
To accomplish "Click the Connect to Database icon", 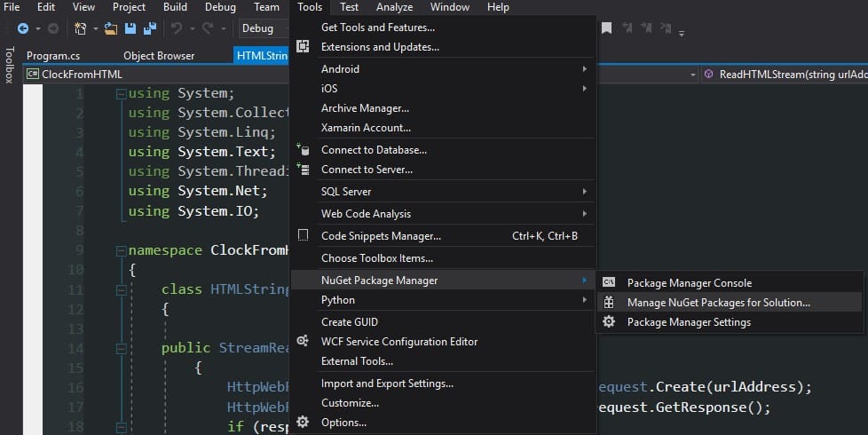I will pos(303,149).
